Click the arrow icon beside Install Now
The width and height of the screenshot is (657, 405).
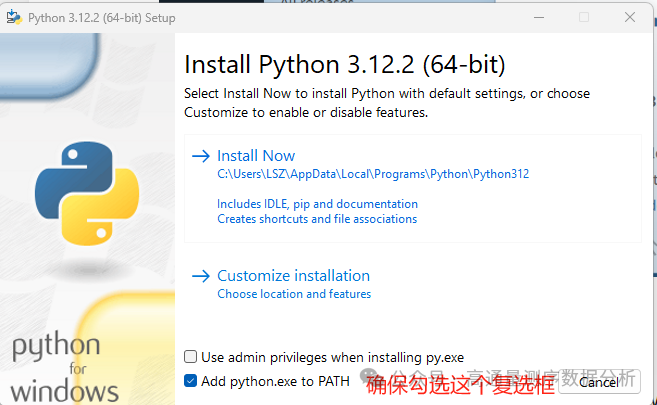click(x=201, y=156)
